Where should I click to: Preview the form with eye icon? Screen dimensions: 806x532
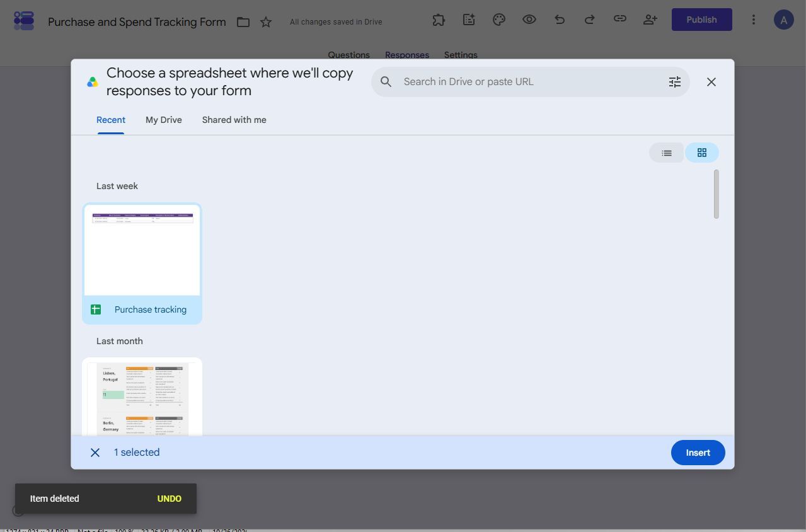click(x=529, y=20)
